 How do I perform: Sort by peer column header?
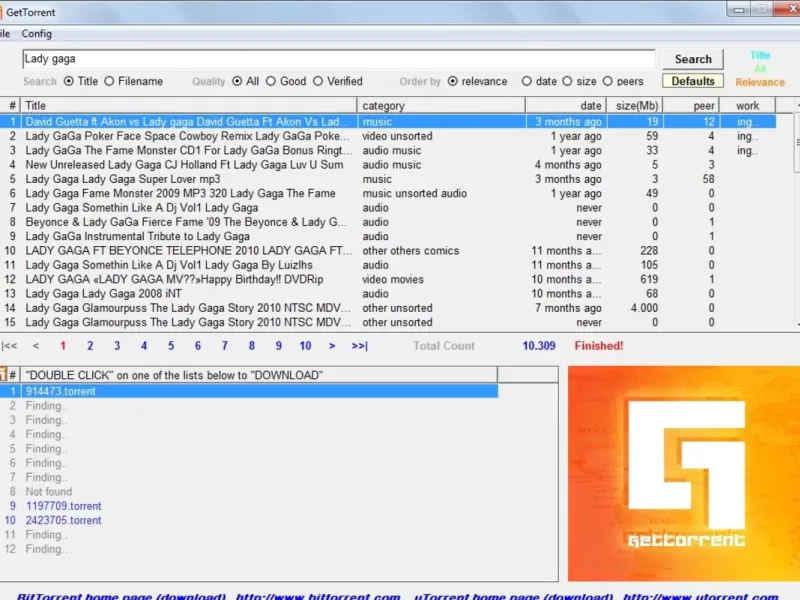[691, 106]
